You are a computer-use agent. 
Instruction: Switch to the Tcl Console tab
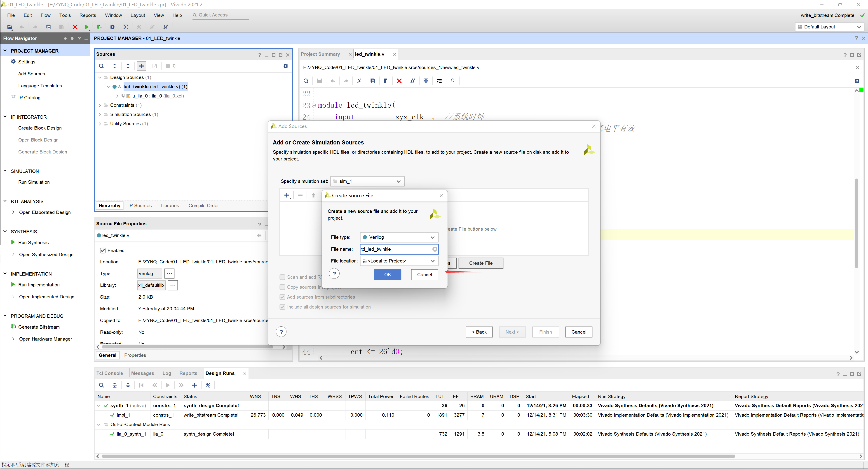(110, 373)
